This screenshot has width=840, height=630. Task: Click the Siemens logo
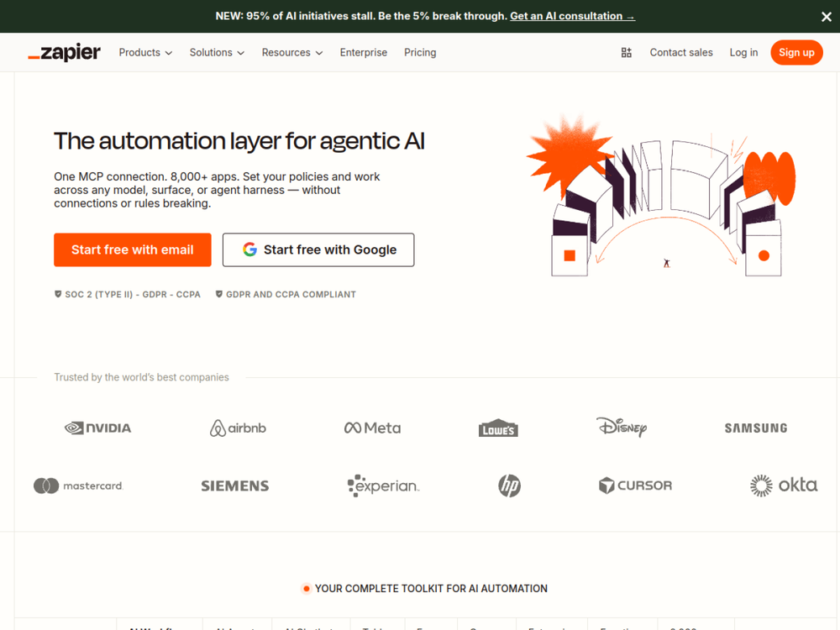coord(235,486)
